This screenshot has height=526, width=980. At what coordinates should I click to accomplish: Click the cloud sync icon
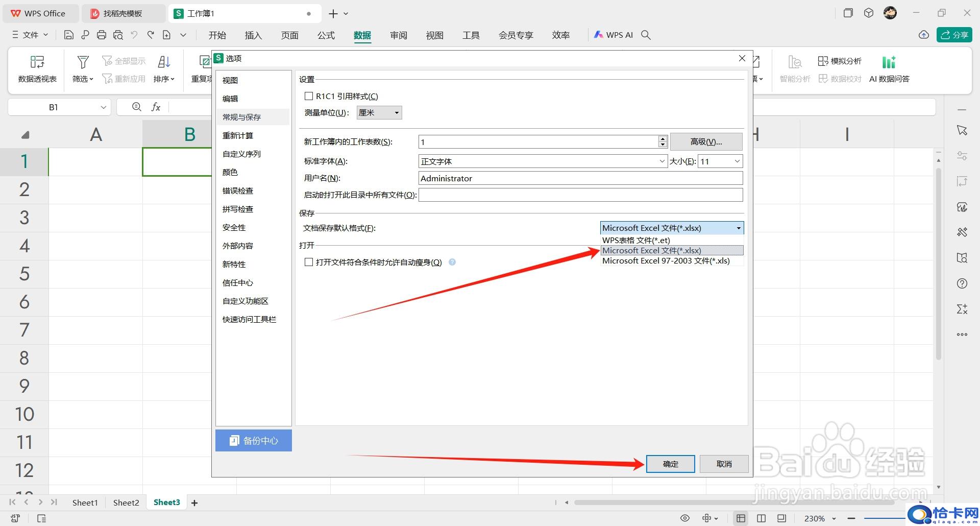coord(923,35)
